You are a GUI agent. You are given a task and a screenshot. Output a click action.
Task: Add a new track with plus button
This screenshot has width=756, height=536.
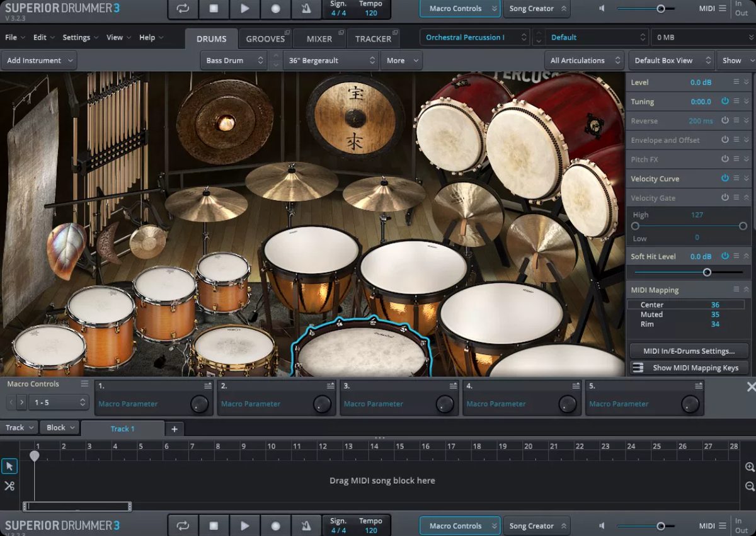[175, 429]
